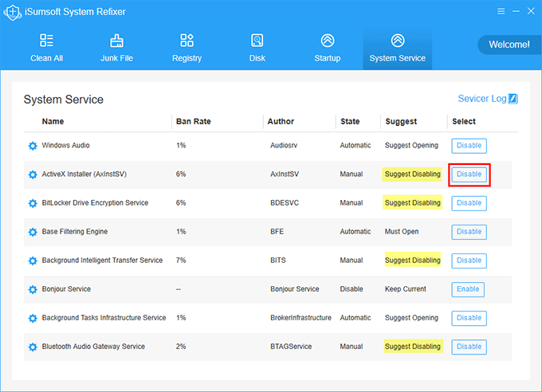Select ActiveX Installer (AxInstSV) name text

coord(84,174)
